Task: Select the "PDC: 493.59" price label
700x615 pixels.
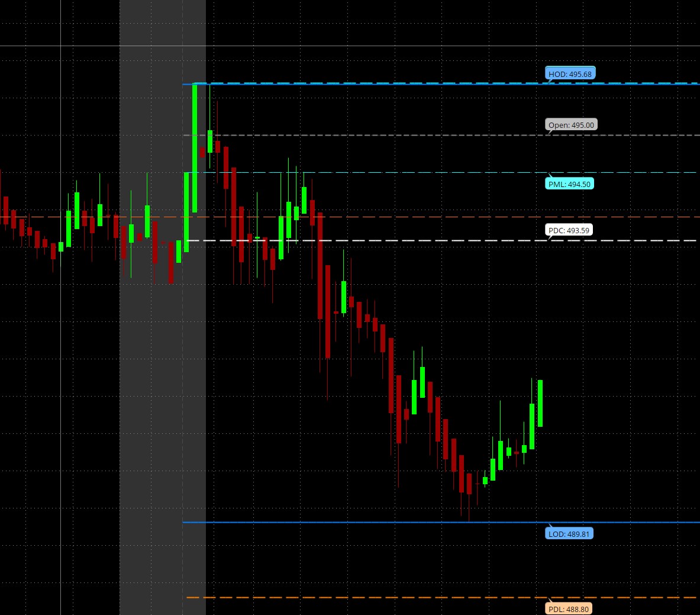Action: (x=569, y=230)
